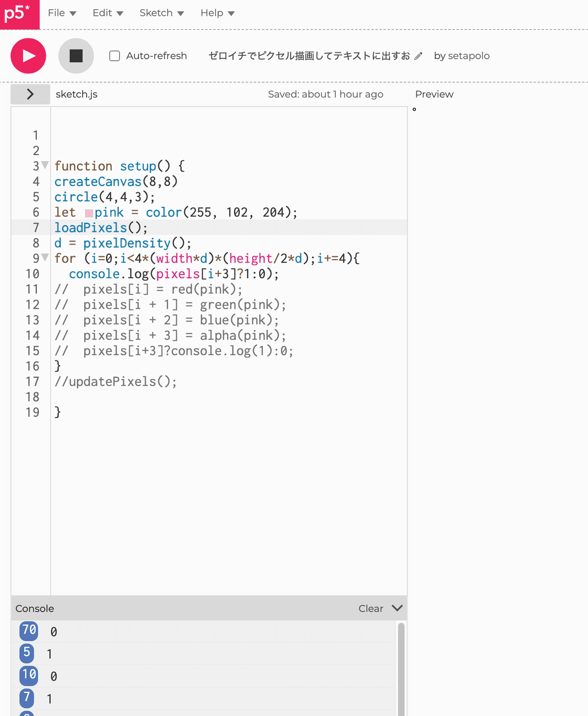The image size is (588, 716).
Task: Open the pink color swatch in line 6
Action: pos(89,213)
